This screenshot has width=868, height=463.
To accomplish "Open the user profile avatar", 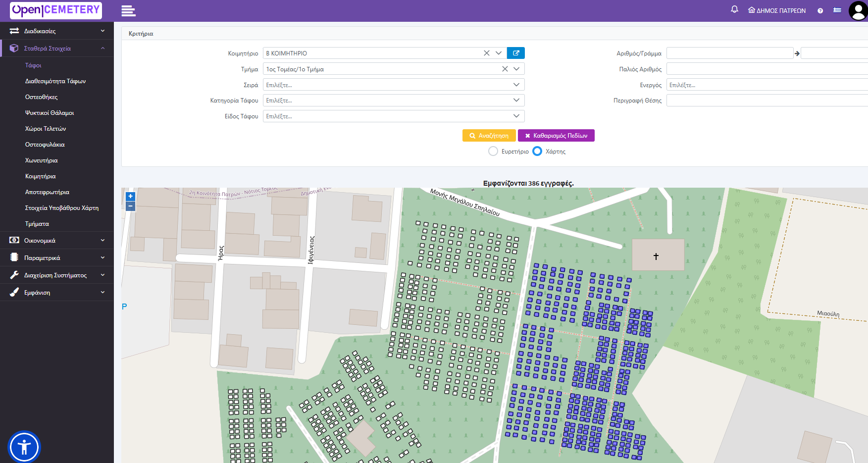I will [858, 10].
